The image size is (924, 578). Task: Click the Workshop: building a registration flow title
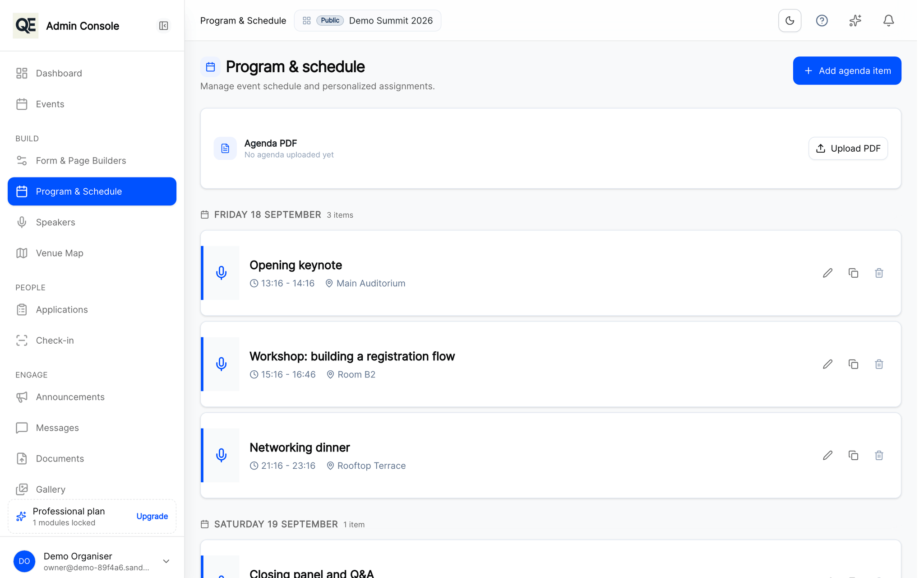pos(352,356)
